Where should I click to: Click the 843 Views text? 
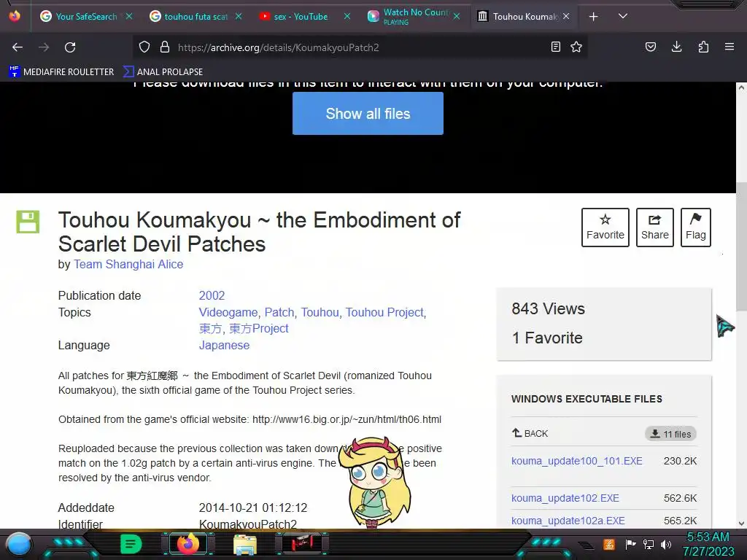(x=548, y=308)
